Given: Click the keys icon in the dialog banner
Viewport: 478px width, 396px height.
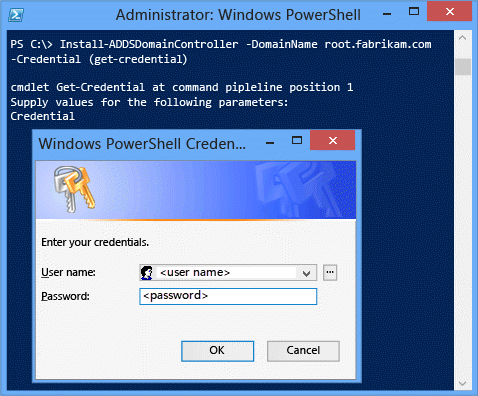Looking at the screenshot, I should [x=74, y=189].
